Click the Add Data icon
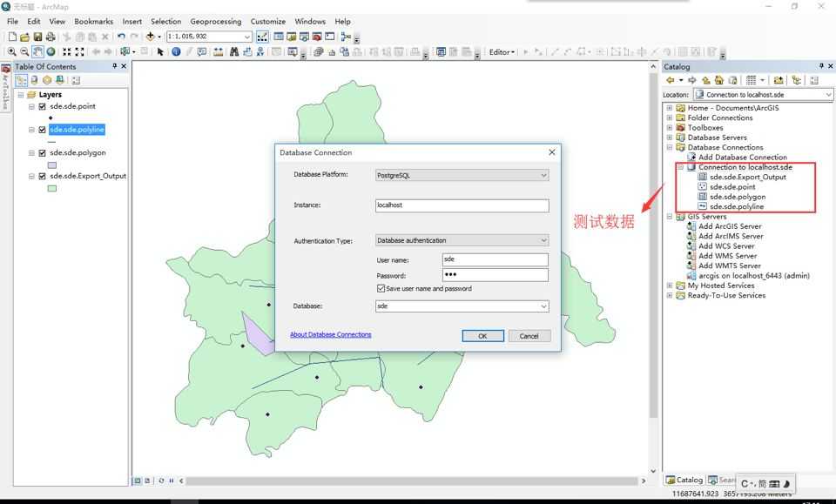Image resolution: width=836 pixels, height=504 pixels. pos(151,37)
